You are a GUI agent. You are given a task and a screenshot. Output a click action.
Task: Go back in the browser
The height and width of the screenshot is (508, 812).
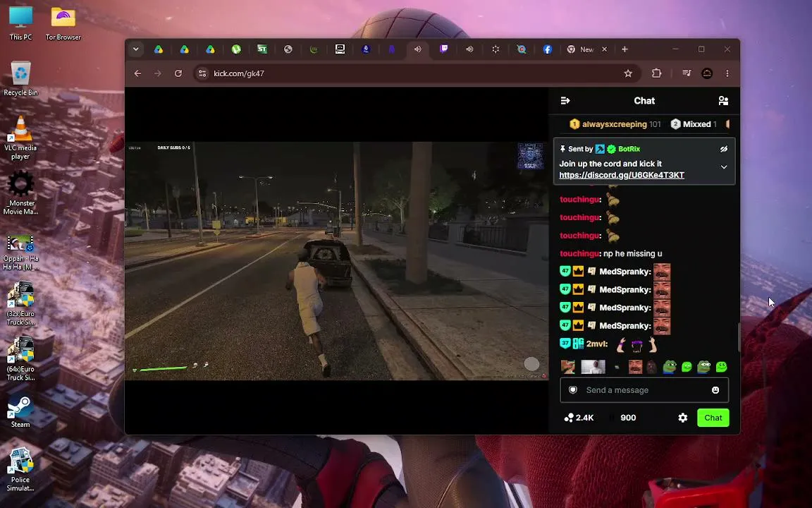click(137, 73)
